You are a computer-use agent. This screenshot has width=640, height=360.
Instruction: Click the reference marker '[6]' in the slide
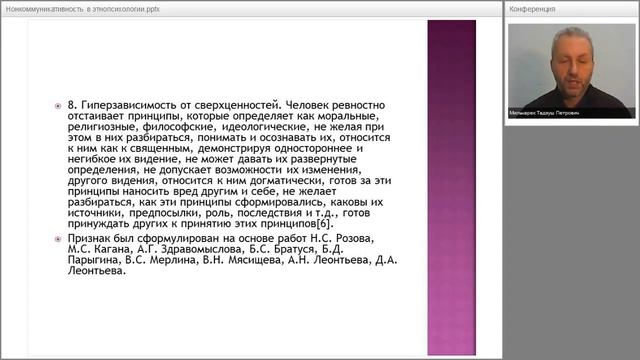(x=324, y=224)
